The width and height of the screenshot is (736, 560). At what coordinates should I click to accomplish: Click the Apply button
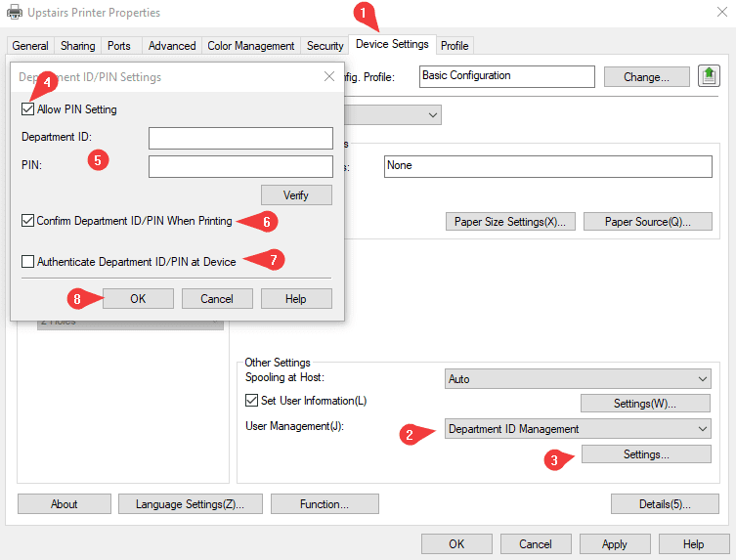click(x=614, y=544)
